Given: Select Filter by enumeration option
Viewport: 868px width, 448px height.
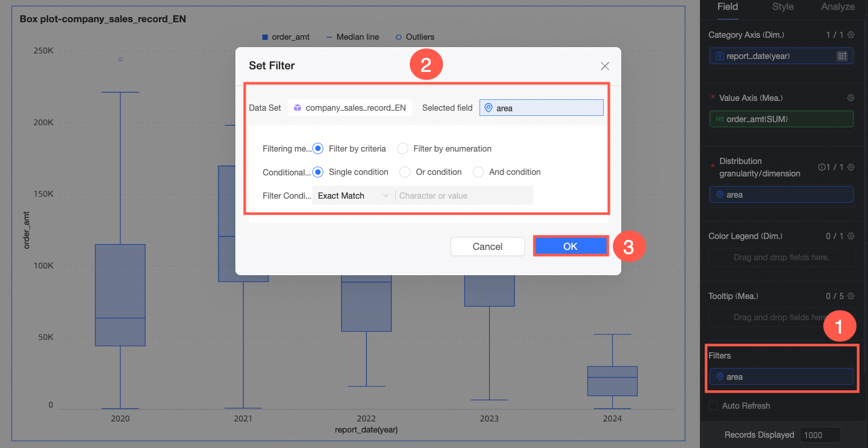Looking at the screenshot, I should pos(402,148).
